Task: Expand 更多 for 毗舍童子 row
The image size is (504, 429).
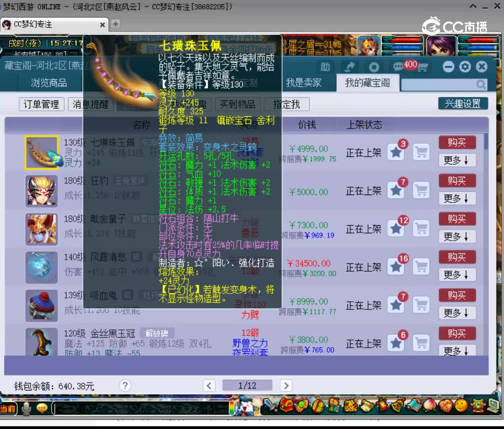Action: (457, 236)
